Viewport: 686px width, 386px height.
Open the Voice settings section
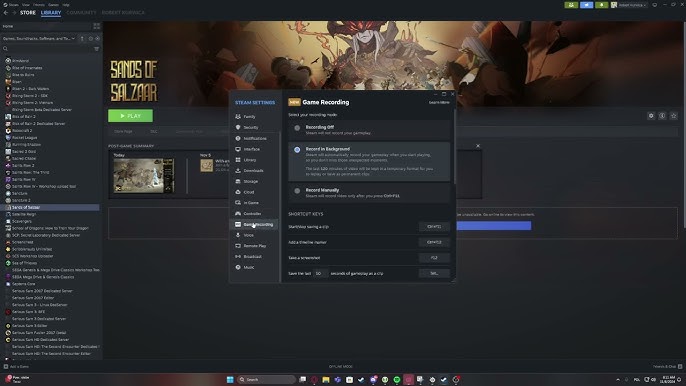click(248, 235)
